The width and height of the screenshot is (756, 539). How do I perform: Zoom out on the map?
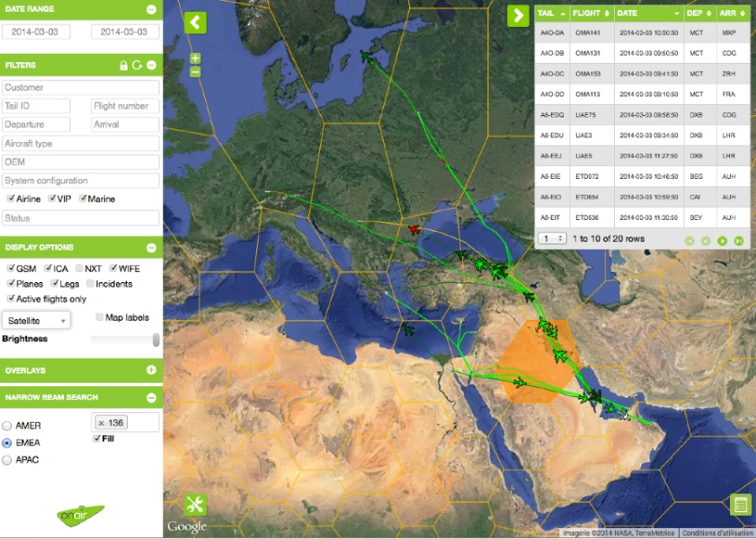pos(195,71)
